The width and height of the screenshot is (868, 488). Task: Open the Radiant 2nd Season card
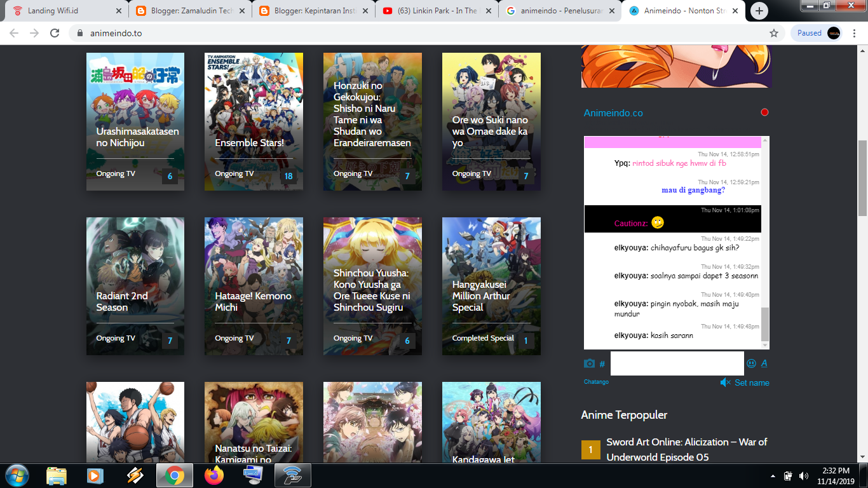tap(135, 286)
